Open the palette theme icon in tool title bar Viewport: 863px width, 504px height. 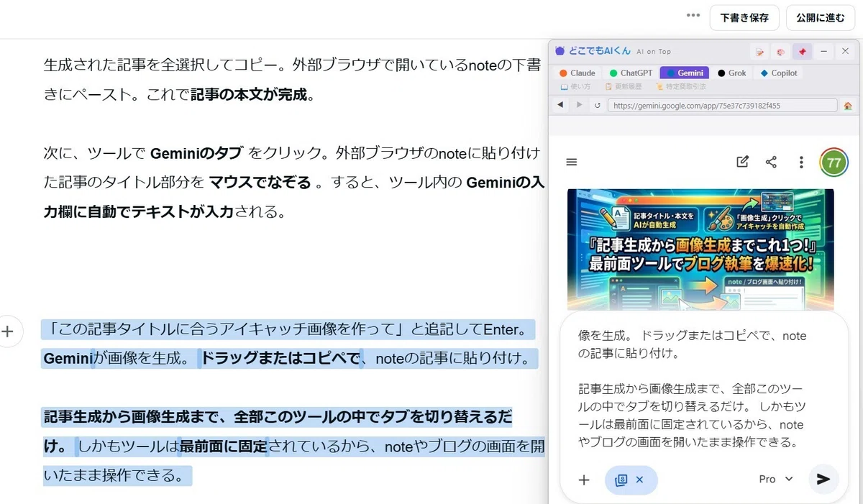click(x=780, y=52)
